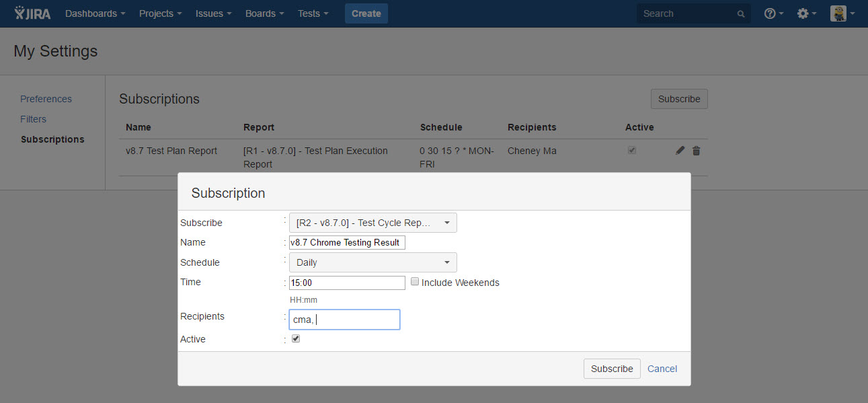Image resolution: width=868 pixels, height=403 pixels.
Task: Click the JIRA logo in header
Action: (x=32, y=13)
